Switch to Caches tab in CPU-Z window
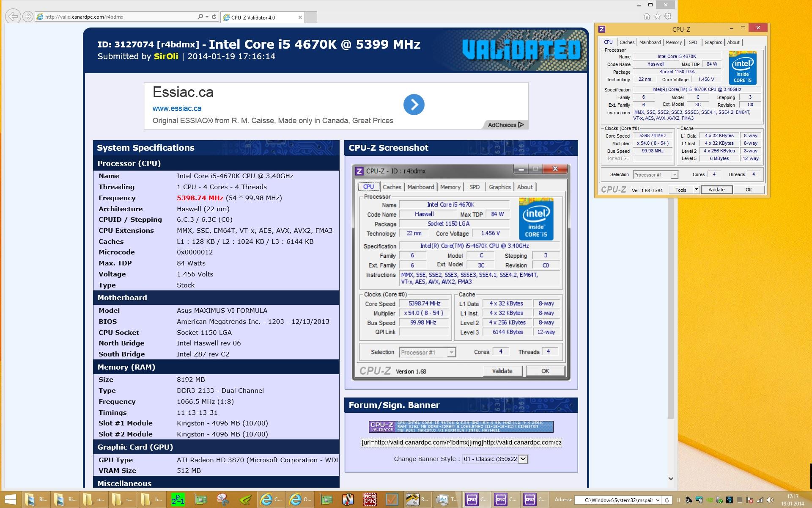 [627, 42]
